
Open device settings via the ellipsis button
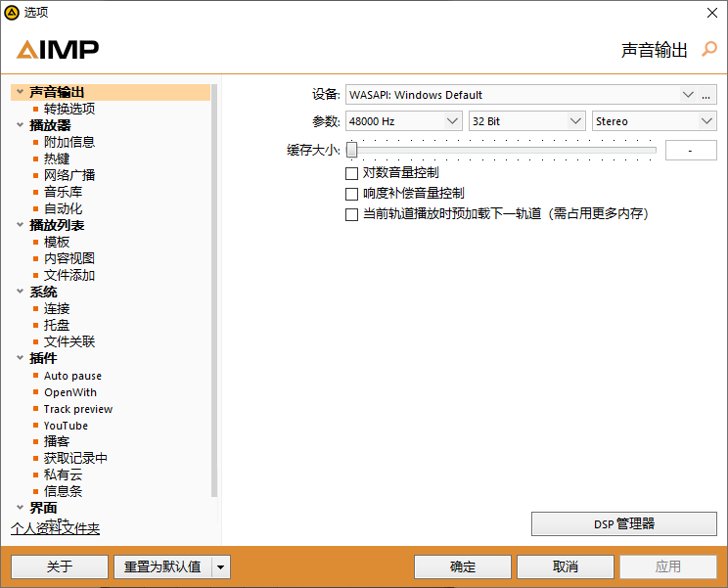coord(705,95)
